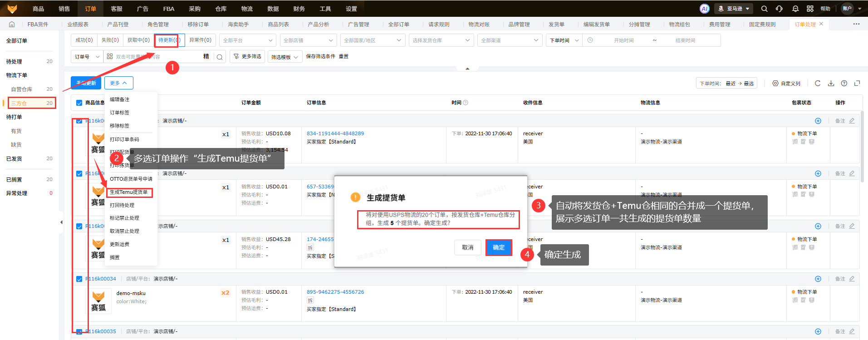The image size is (868, 340).
Task: Open the 全部渠道 dropdown
Action: [510, 40]
